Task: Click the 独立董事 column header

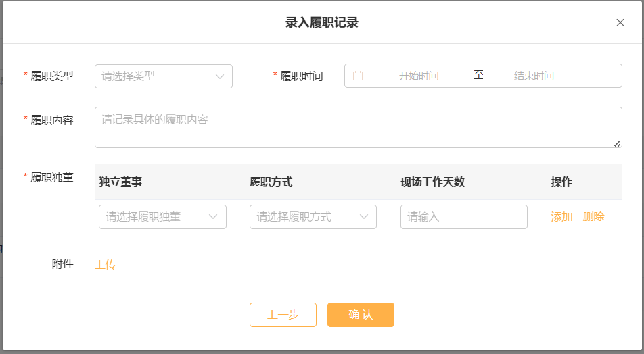Action: [x=120, y=182]
